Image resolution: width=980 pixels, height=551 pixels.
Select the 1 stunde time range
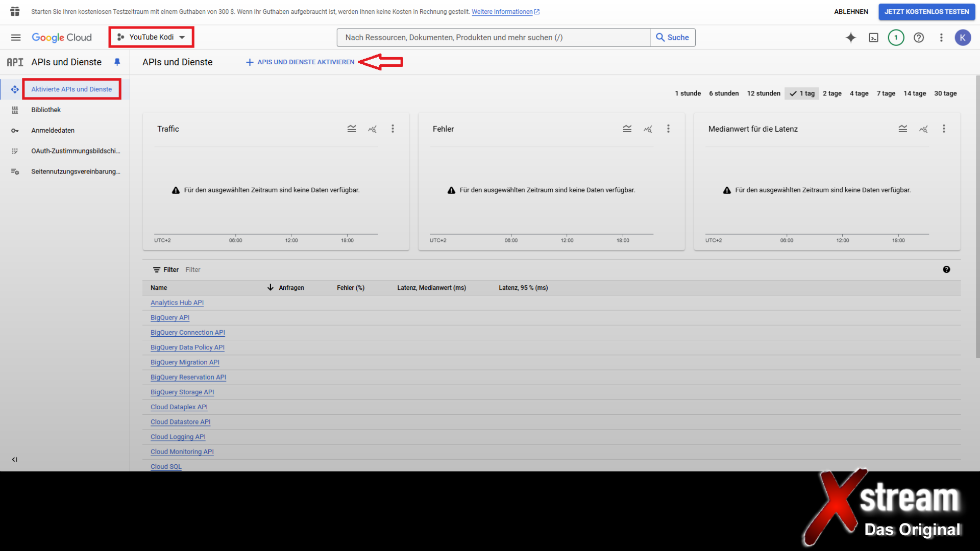(x=688, y=93)
